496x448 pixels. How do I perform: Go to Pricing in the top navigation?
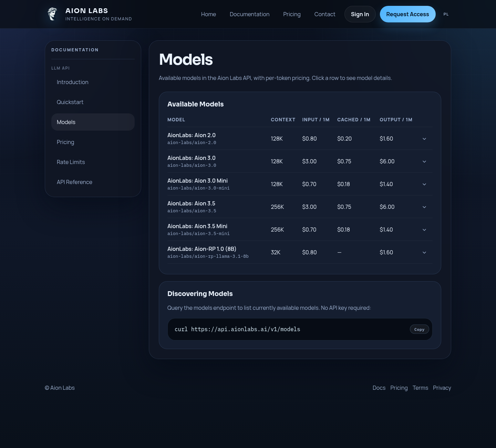coord(292,14)
